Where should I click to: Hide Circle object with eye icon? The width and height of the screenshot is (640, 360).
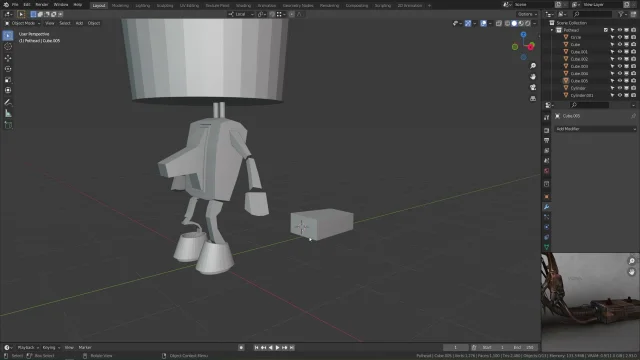[x=620, y=37]
